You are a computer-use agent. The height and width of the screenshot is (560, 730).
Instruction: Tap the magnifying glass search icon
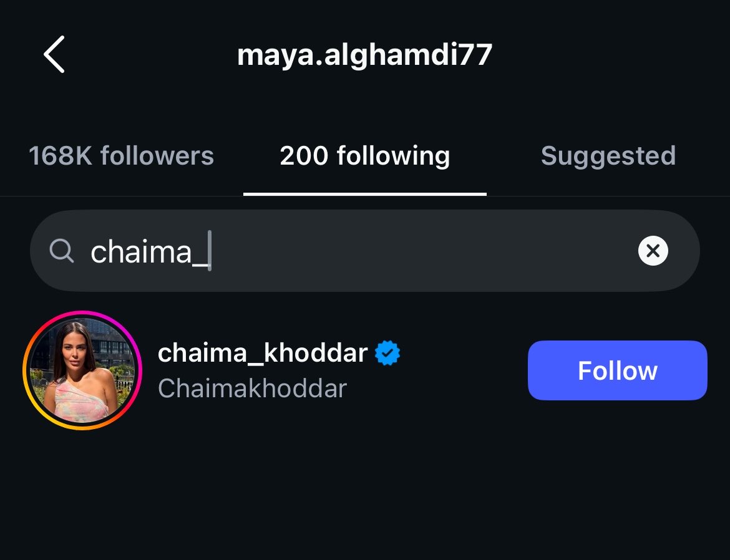pos(61,251)
